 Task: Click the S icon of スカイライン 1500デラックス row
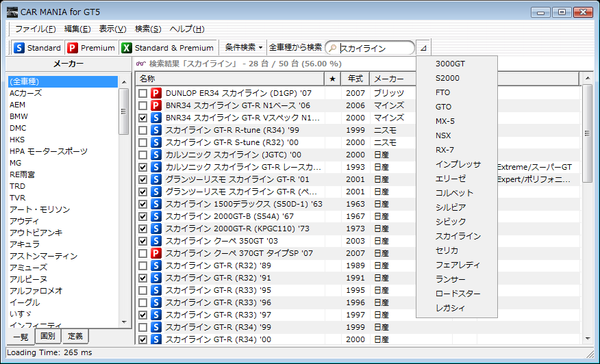click(x=155, y=204)
